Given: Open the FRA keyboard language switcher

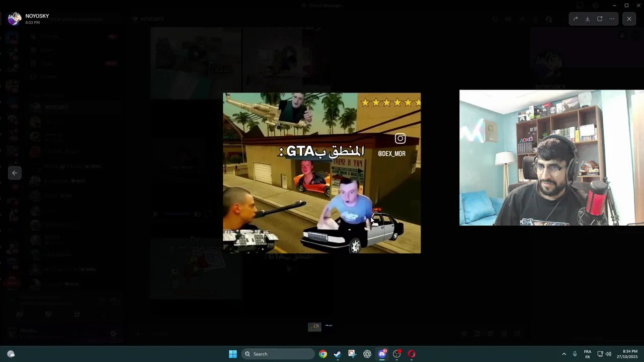Looking at the screenshot, I should pos(588,354).
